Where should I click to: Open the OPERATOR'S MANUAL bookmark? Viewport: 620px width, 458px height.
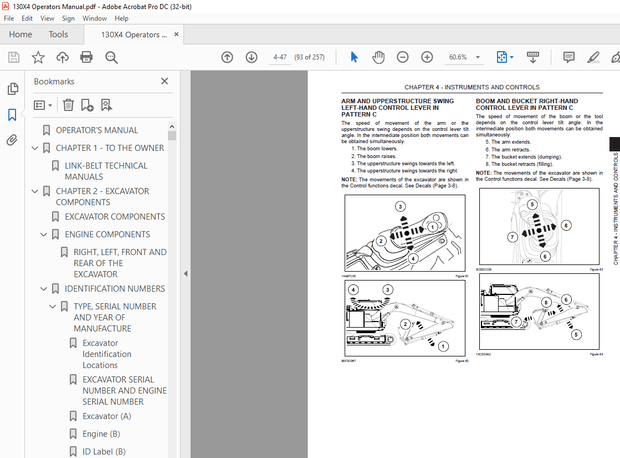[97, 130]
